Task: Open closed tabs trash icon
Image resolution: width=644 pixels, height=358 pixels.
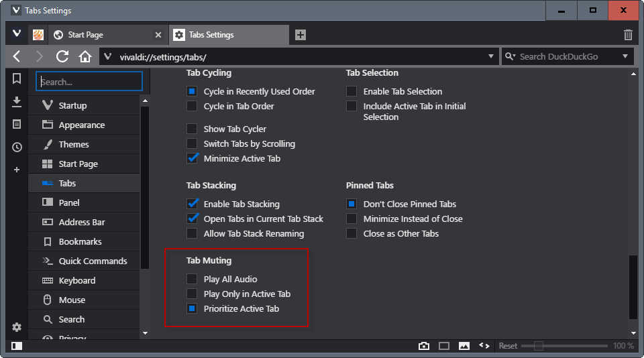Action: [x=628, y=35]
